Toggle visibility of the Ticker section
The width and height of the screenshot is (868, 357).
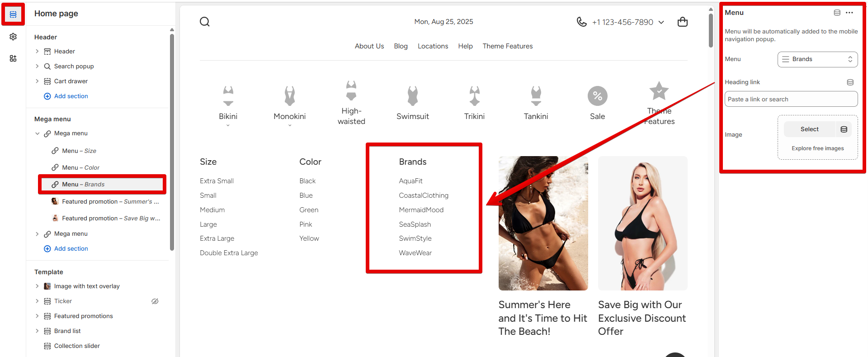[155, 301]
